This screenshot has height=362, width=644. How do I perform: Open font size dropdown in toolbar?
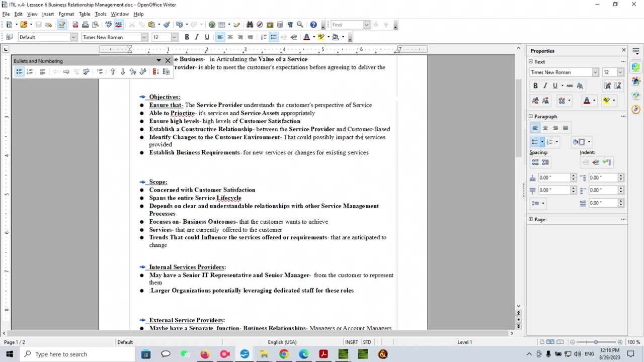pyautogui.click(x=174, y=37)
